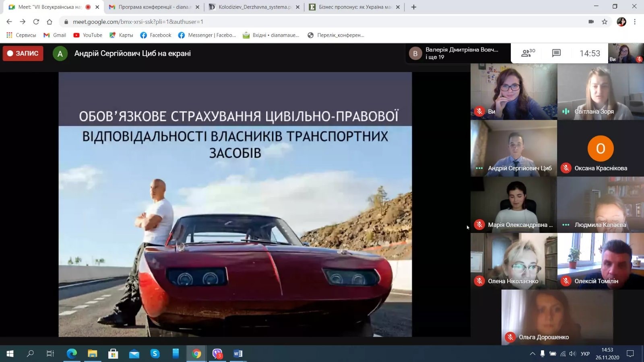
Task: Click audio activity indicator for Світлана Зоря
Action: (566, 111)
